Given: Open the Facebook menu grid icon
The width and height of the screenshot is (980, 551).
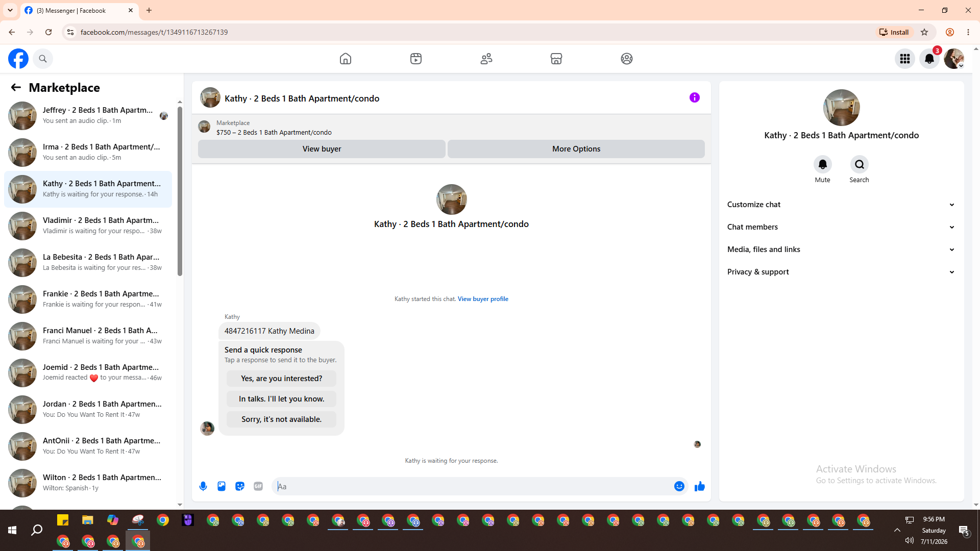Looking at the screenshot, I should [905, 59].
